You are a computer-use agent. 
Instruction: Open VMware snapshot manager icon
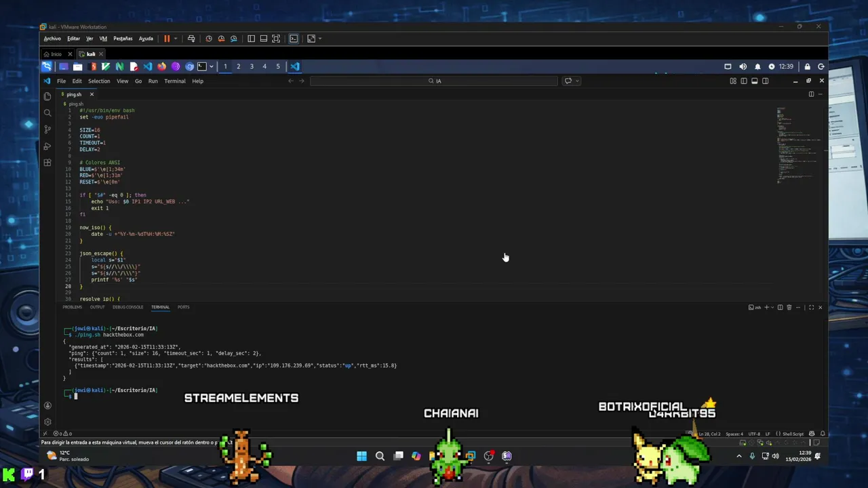(x=234, y=39)
